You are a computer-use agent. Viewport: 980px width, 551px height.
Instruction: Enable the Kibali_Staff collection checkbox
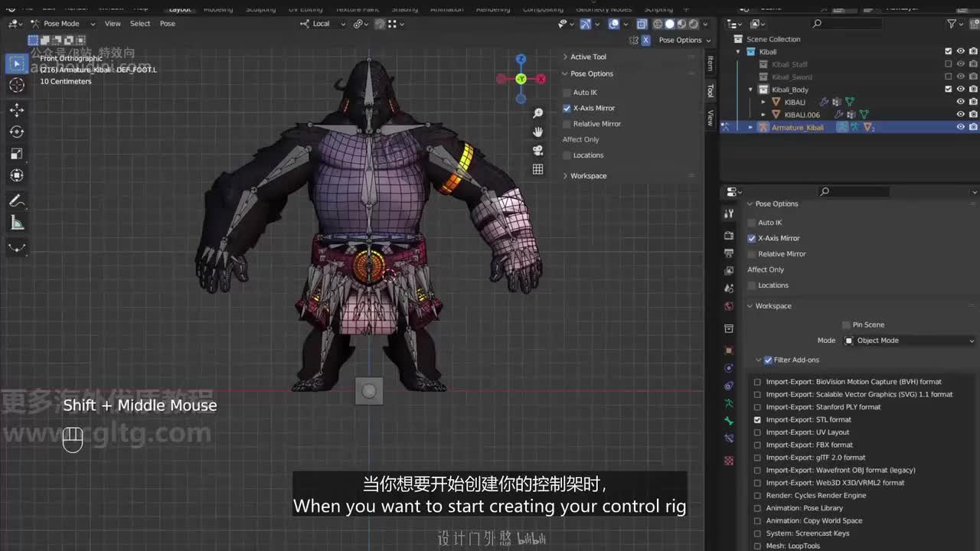coord(949,64)
